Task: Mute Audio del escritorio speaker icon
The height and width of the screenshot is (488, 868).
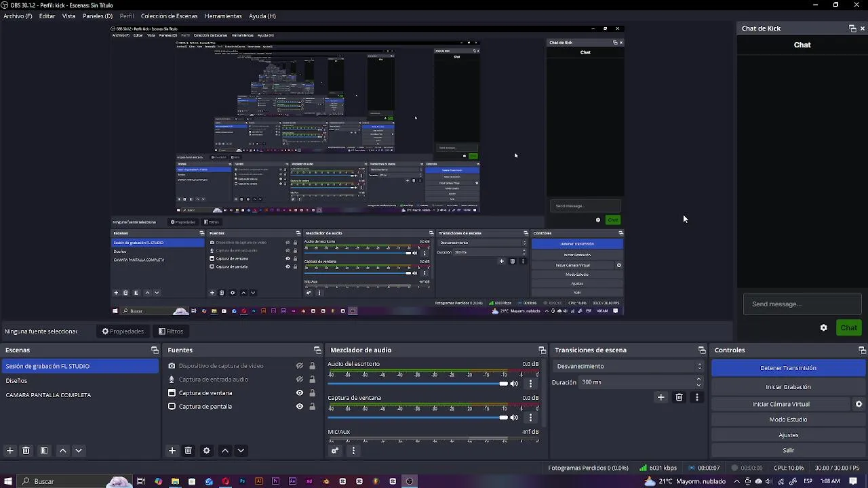Action: (x=514, y=384)
